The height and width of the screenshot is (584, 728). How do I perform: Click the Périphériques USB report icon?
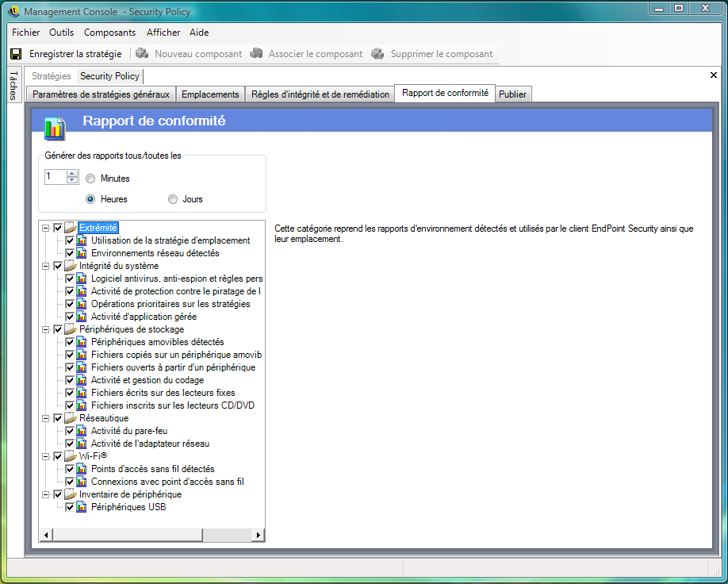(x=82, y=507)
